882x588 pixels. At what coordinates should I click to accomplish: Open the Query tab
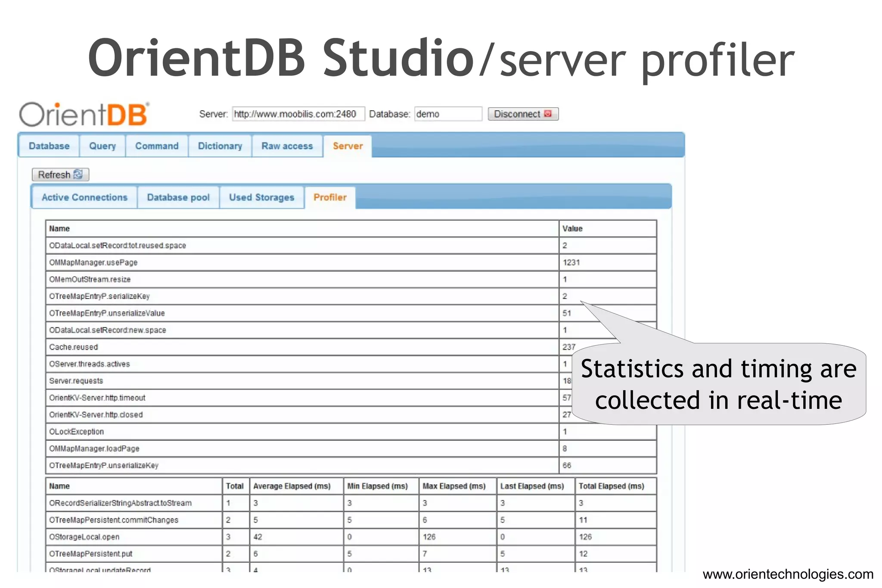pos(102,146)
